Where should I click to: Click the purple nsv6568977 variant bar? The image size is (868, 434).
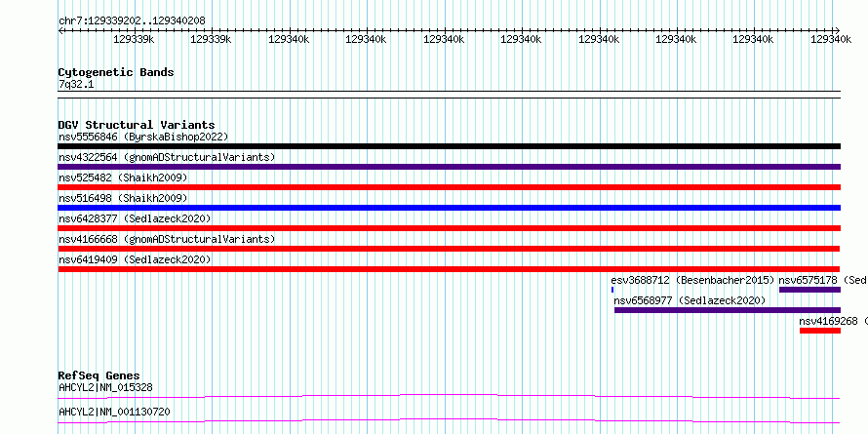(x=728, y=310)
